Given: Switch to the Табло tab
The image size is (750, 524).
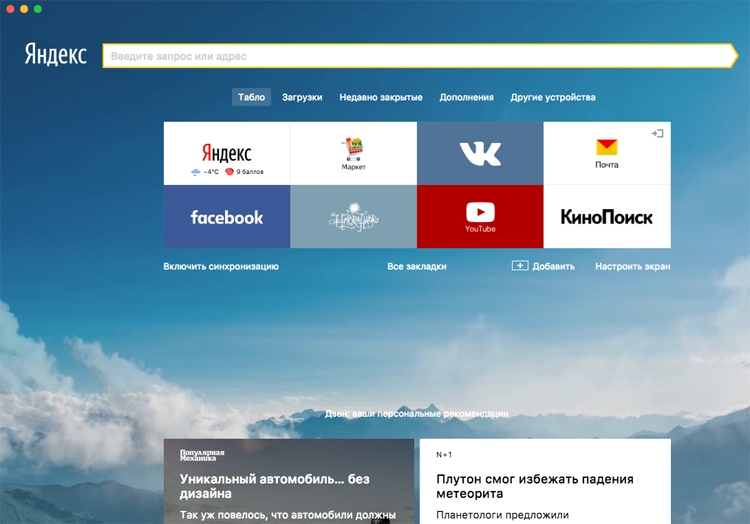Looking at the screenshot, I should pos(251,97).
